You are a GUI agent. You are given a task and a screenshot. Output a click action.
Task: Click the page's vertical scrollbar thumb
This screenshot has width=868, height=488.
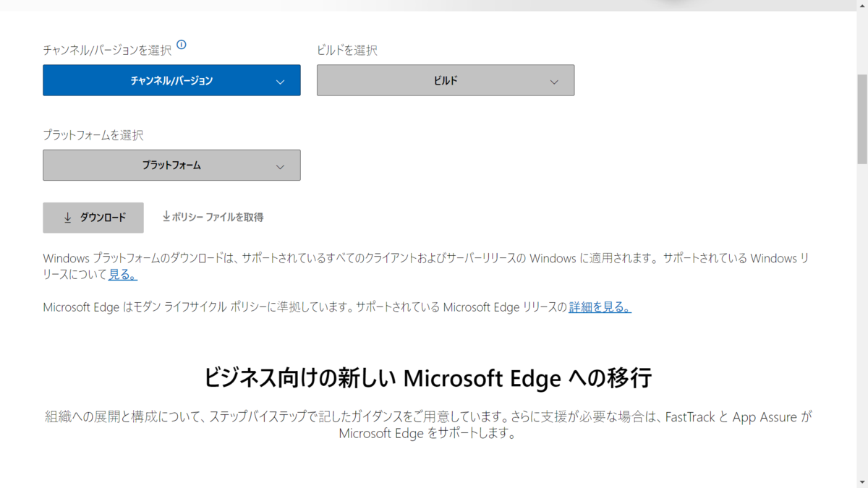[861, 119]
